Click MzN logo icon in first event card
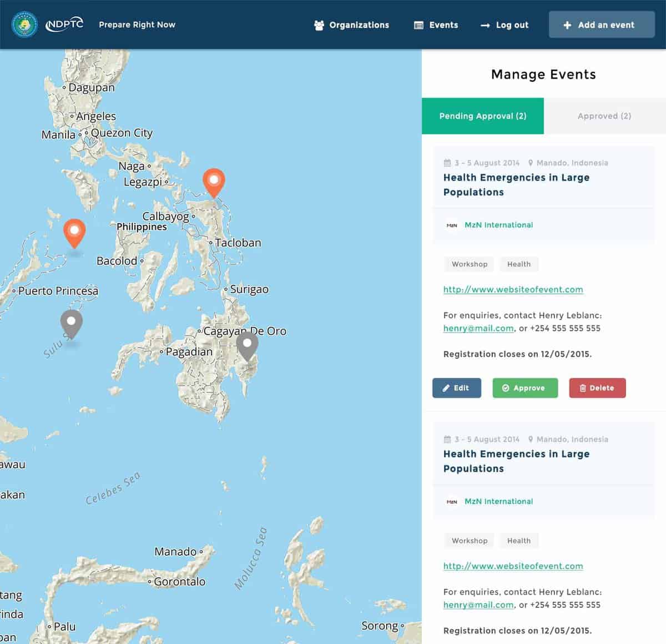666x644 pixels. [x=452, y=225]
